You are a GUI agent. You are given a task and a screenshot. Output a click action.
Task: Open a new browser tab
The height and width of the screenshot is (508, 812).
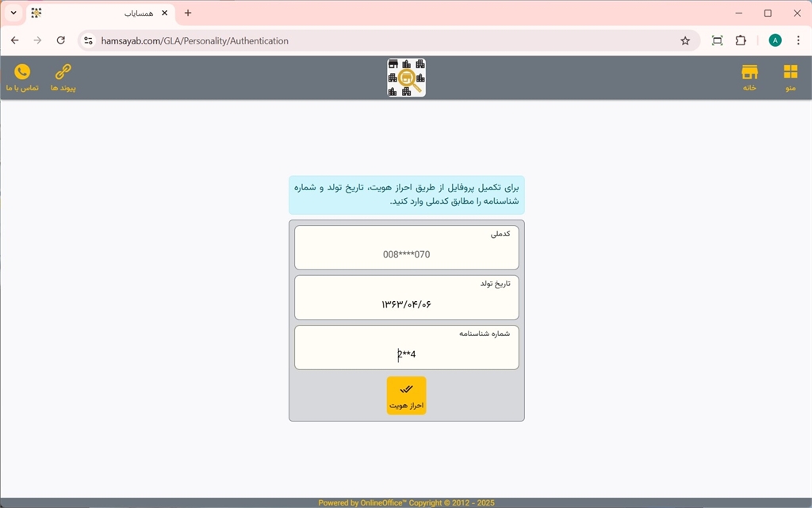(x=188, y=13)
